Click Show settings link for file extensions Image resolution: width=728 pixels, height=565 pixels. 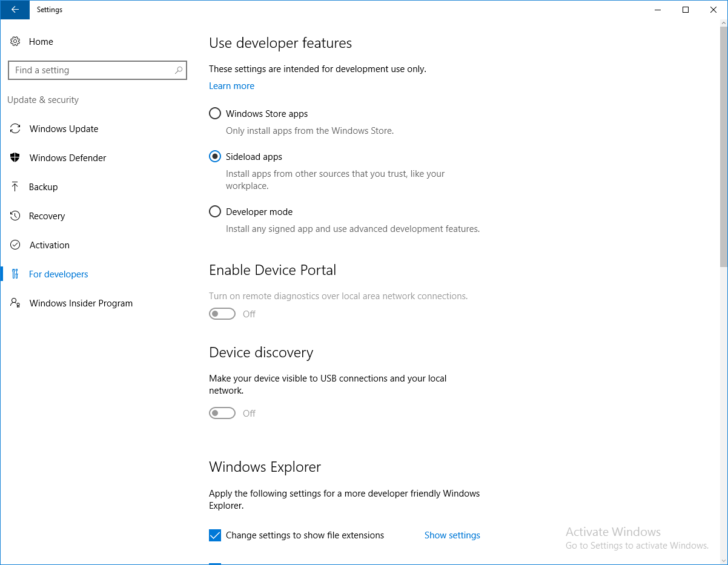click(452, 535)
